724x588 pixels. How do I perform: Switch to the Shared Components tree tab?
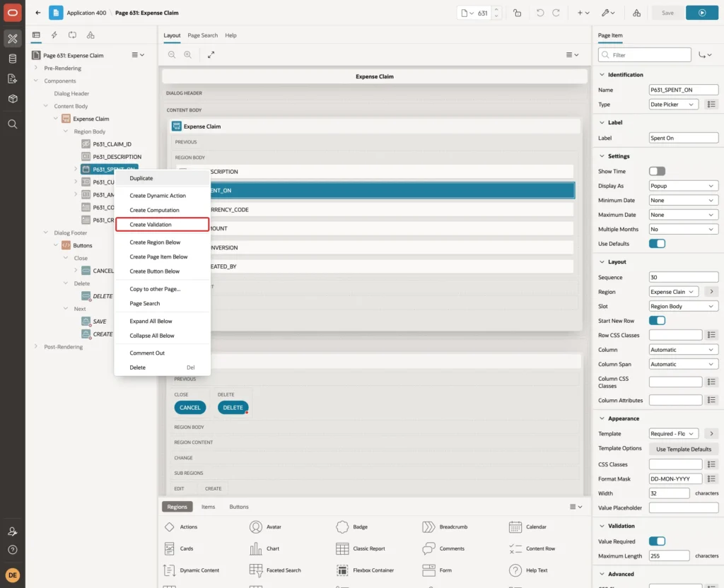[90, 35]
